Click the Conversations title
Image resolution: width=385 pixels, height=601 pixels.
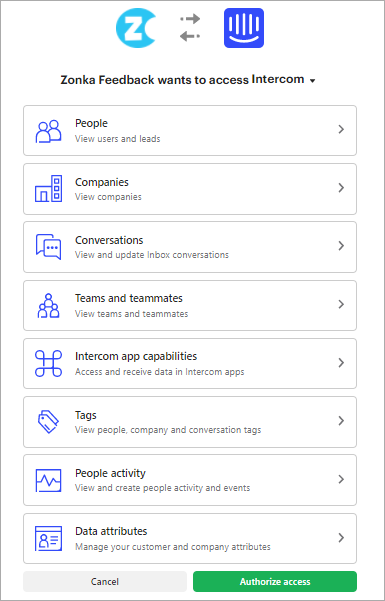(109, 240)
